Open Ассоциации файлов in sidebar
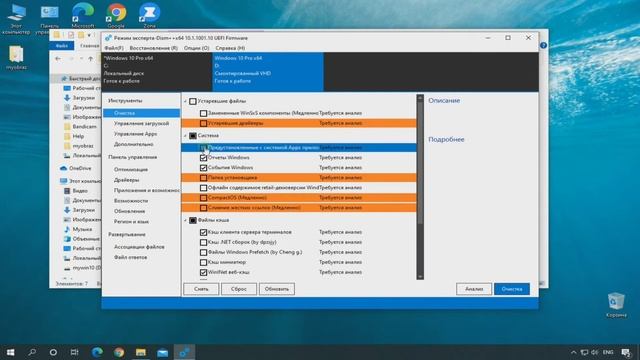Viewport: 640px width, 360px height. (139, 247)
